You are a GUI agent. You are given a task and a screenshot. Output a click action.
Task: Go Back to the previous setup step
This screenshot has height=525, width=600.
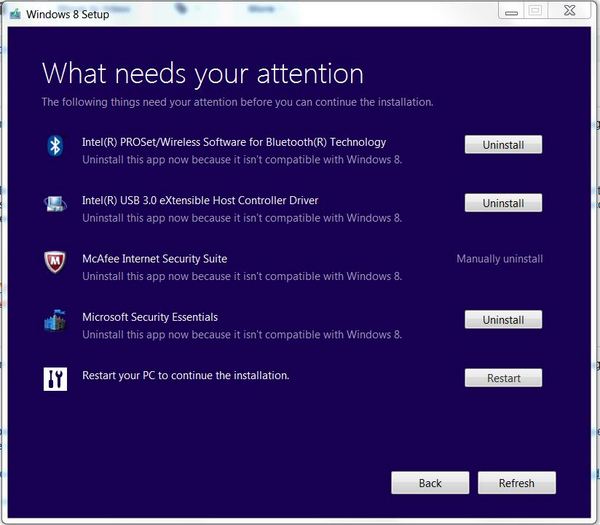430,483
